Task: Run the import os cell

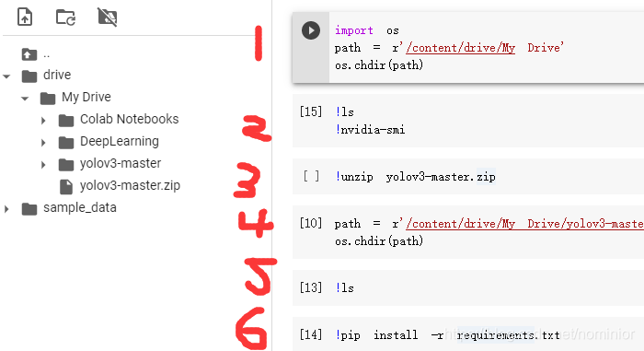Action: [x=311, y=30]
